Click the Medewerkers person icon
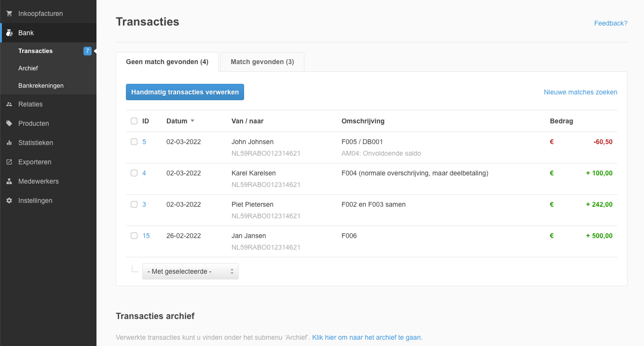The image size is (644, 346). coord(9,181)
